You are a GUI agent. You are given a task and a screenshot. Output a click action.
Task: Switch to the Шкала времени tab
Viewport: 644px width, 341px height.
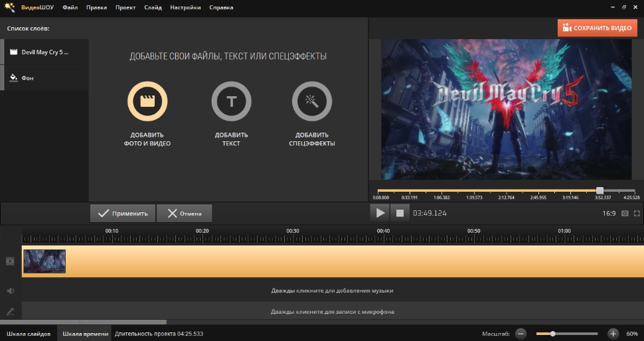coord(86,334)
